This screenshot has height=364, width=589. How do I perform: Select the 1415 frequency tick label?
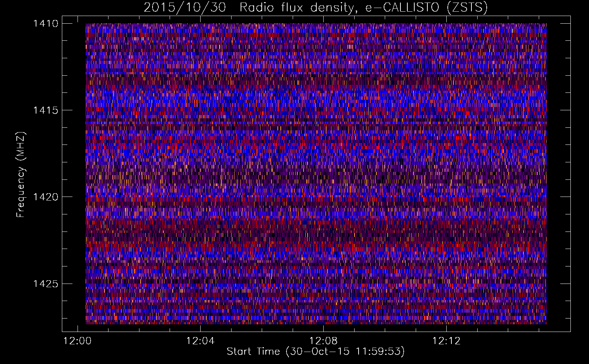46,110
